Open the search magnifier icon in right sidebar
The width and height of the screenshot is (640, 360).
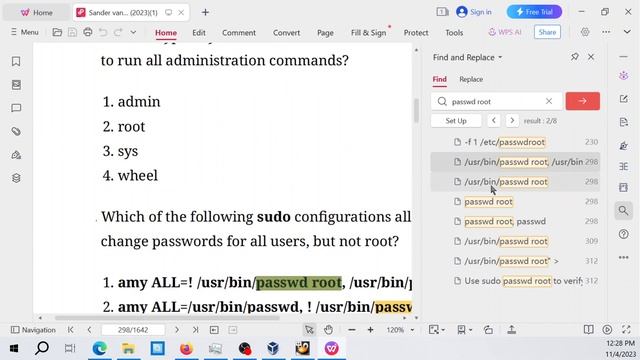point(623,211)
